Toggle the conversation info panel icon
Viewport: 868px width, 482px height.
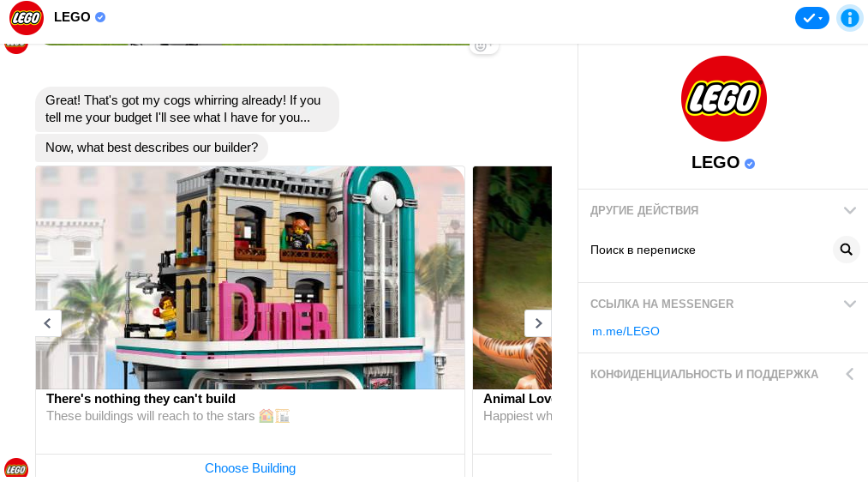pos(849,18)
